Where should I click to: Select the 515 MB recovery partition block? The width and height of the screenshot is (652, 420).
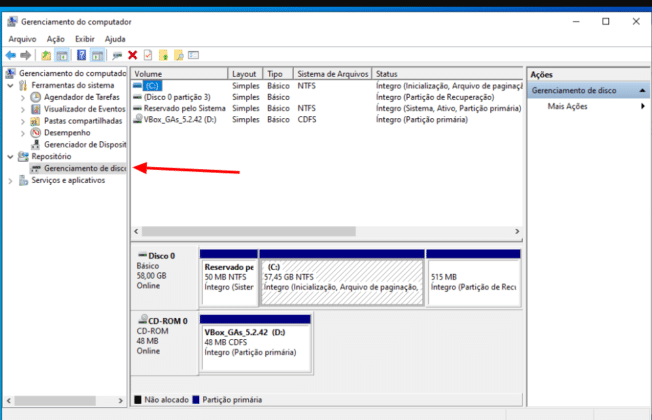pyautogui.click(x=473, y=282)
